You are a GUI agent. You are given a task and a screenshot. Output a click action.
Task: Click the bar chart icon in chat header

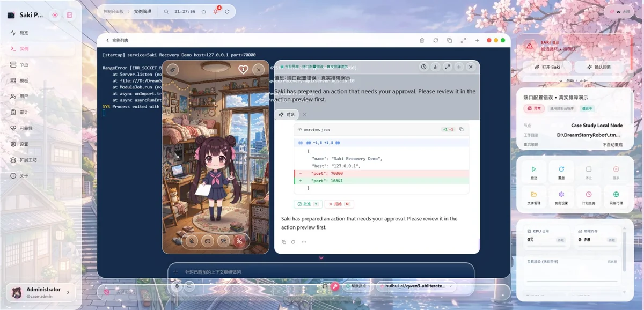tap(435, 67)
